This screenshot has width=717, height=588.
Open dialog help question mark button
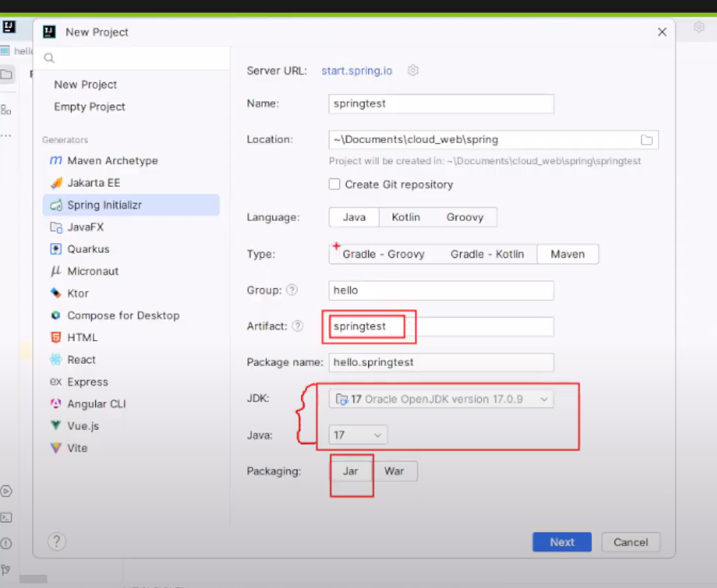tap(57, 542)
